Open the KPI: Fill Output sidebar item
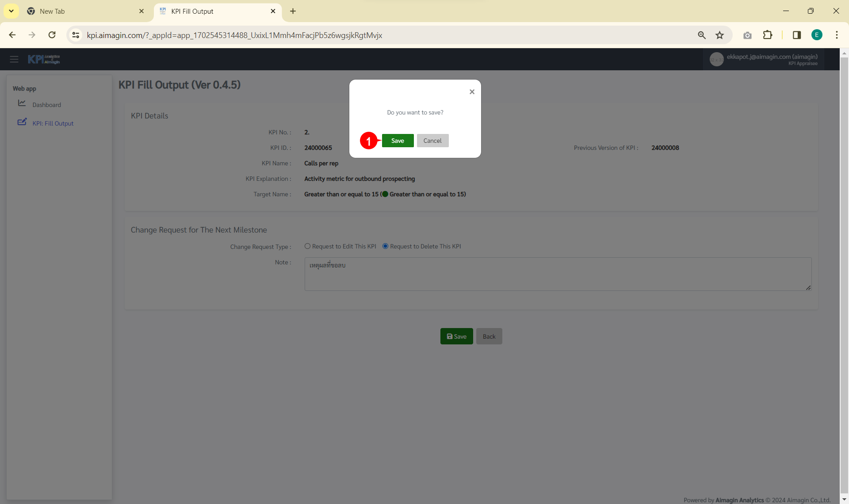 53,123
